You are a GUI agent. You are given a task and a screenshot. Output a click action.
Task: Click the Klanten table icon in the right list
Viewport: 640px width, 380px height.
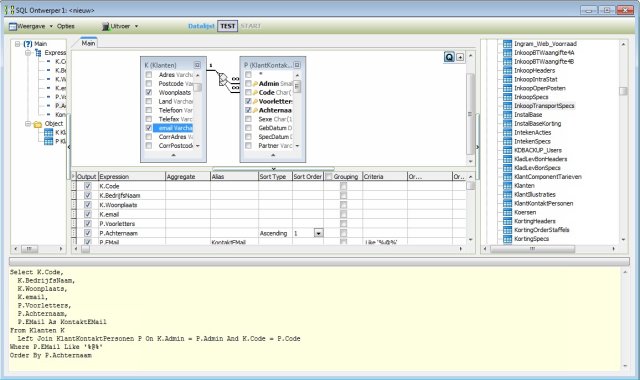pyautogui.click(x=507, y=186)
